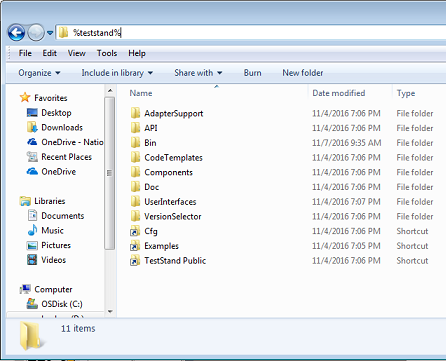
Task: Click the Downloads folder icon in Favorites
Action: [32, 127]
